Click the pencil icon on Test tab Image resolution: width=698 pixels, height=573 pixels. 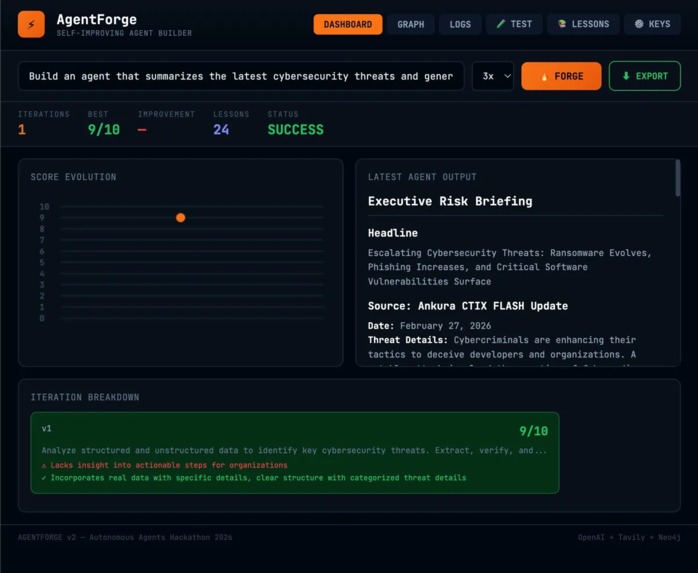pos(501,24)
